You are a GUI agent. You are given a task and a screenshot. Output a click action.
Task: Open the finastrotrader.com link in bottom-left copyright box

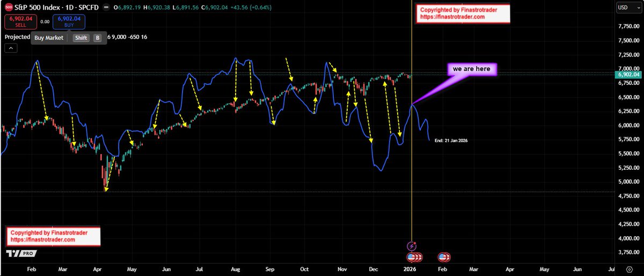[x=43, y=239]
